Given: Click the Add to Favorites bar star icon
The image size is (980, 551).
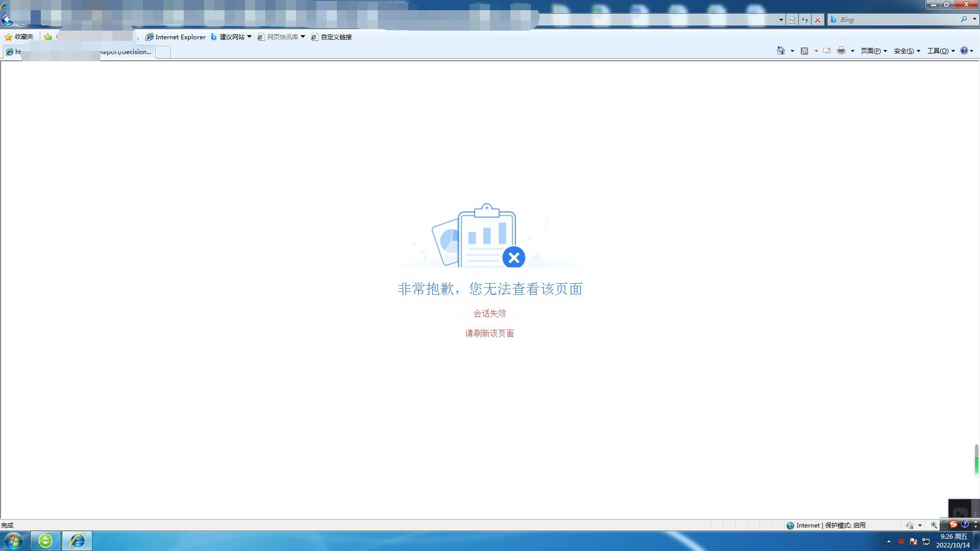Looking at the screenshot, I should click(48, 37).
